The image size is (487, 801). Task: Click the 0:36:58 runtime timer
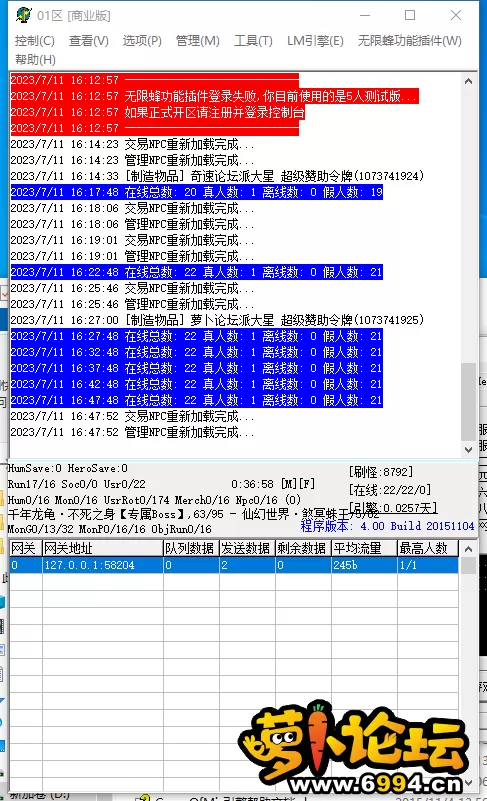point(252,484)
